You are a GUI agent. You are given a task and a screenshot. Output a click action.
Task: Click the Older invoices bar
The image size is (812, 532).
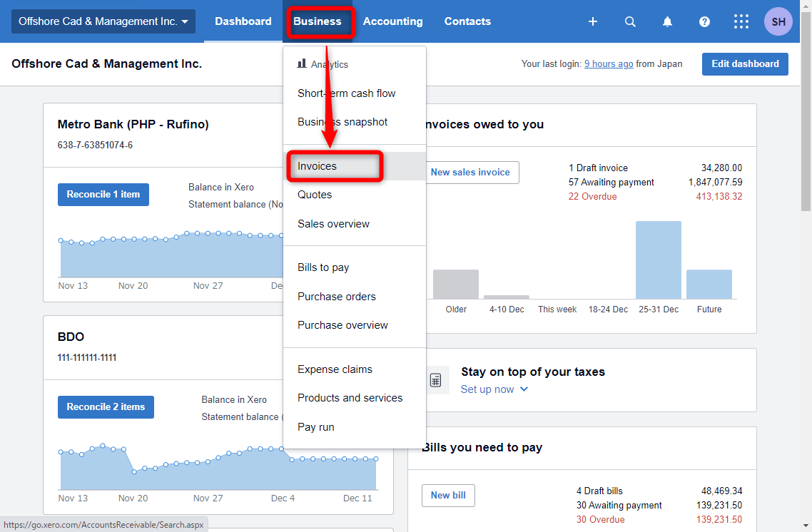coord(456,284)
